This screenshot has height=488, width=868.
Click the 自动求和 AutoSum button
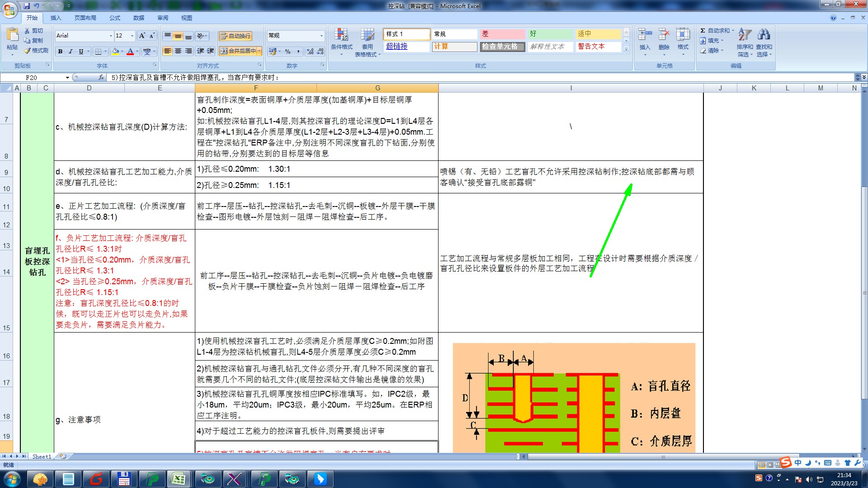(x=715, y=31)
